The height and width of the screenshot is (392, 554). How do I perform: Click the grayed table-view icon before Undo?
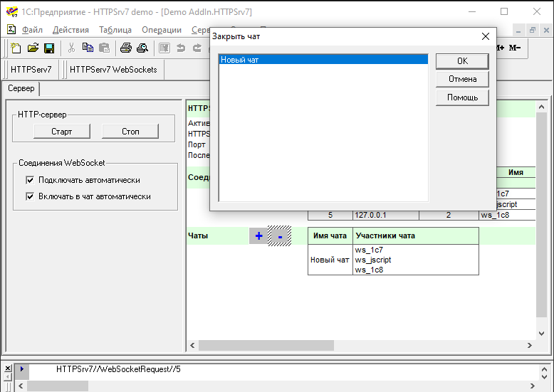(164, 48)
